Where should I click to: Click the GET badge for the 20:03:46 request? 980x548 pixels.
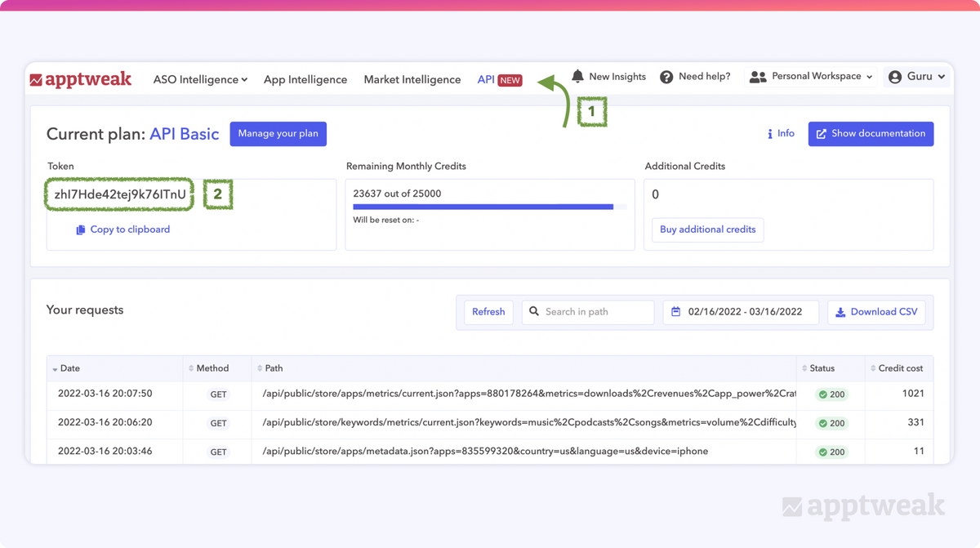[x=218, y=452]
